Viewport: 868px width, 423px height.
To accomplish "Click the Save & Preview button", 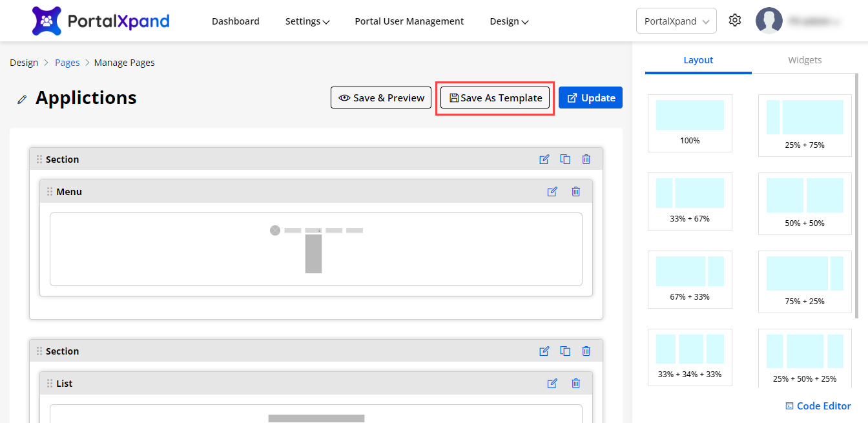I will [381, 98].
